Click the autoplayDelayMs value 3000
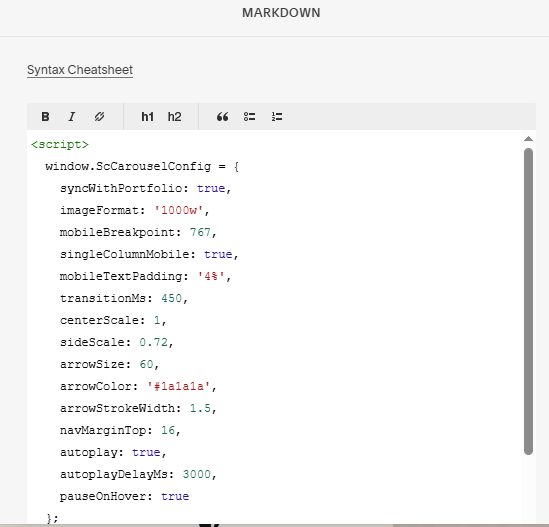This screenshot has width=549, height=527. [196, 474]
